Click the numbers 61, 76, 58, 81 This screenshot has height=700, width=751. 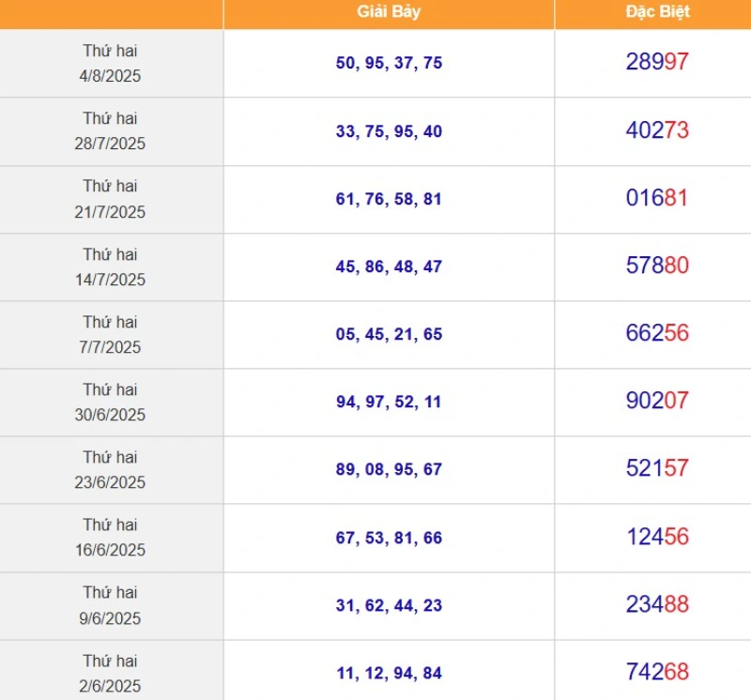click(389, 199)
